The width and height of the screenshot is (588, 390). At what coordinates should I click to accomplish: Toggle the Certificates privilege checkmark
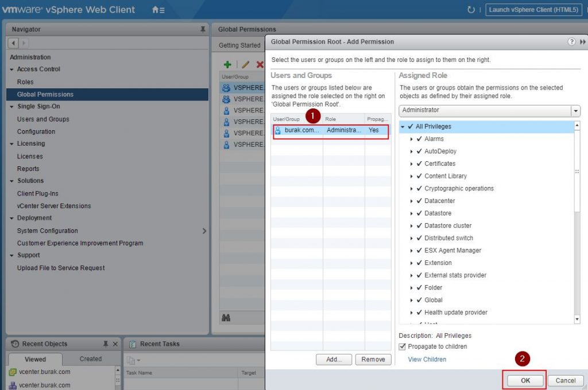419,163
